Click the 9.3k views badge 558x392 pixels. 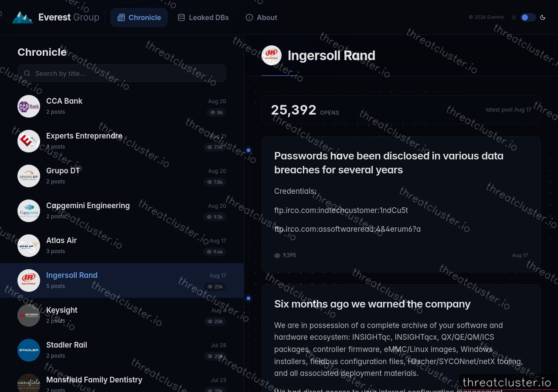pyautogui.click(x=215, y=217)
